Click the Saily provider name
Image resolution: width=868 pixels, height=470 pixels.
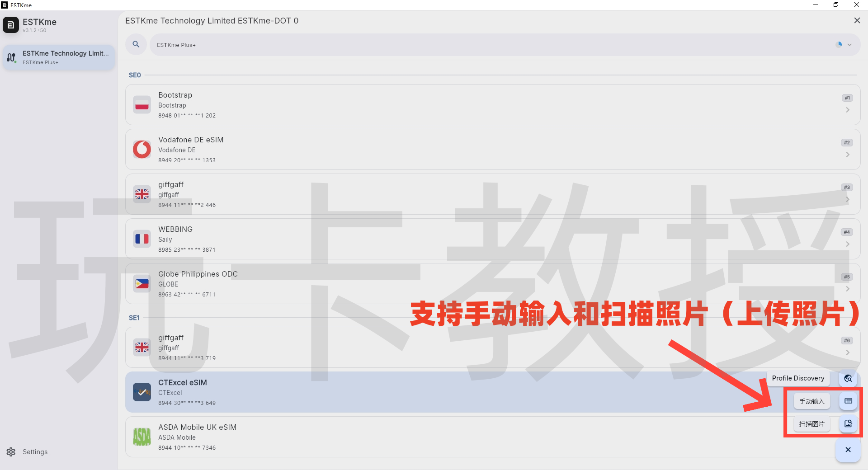tap(165, 240)
